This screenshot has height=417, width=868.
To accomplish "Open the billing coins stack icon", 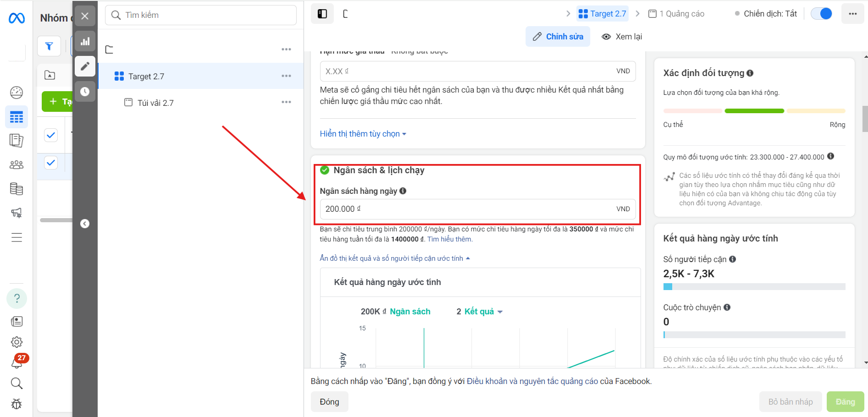I will click(x=17, y=188).
